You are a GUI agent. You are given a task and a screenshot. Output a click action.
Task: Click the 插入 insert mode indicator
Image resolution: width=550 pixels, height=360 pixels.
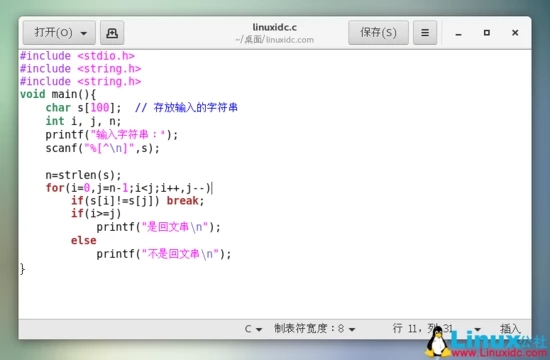pyautogui.click(x=510, y=329)
